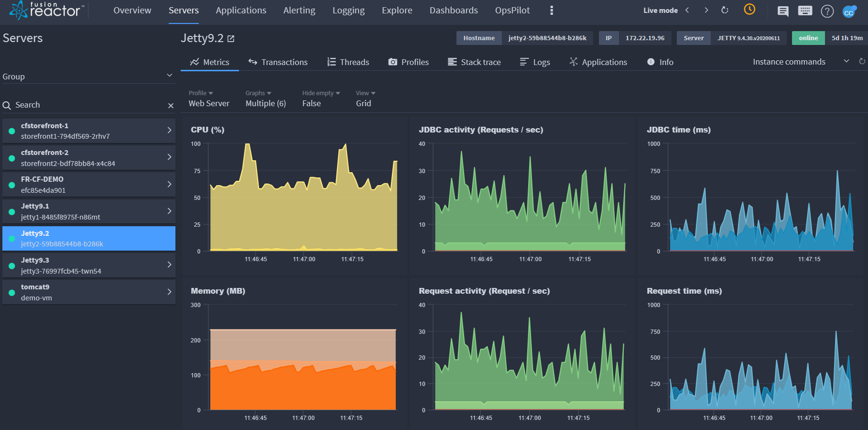Expand tomcat9 server chevron
The width and height of the screenshot is (868, 430).
coord(169,292)
